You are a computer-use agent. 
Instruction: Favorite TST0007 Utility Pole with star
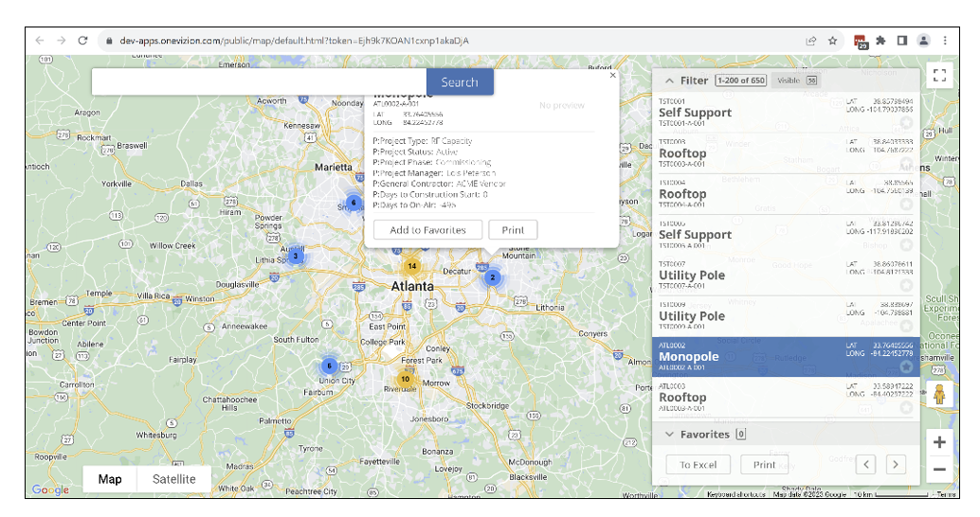coord(906,285)
